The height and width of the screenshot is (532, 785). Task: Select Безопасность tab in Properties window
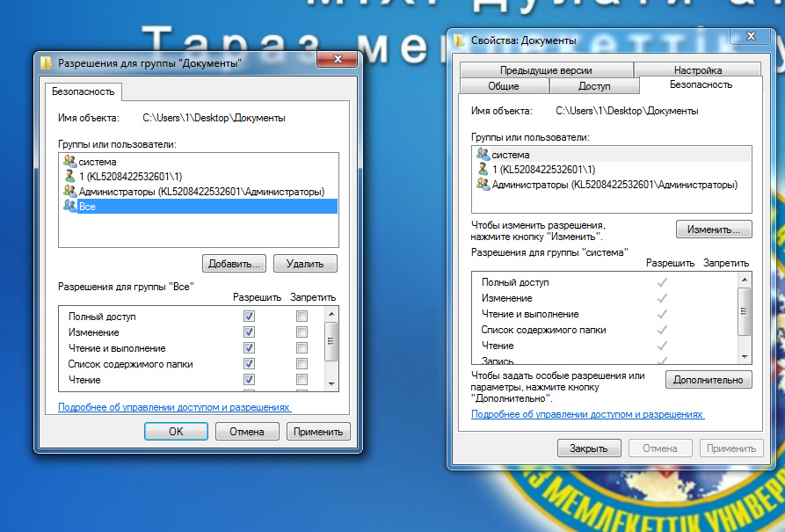701,84
